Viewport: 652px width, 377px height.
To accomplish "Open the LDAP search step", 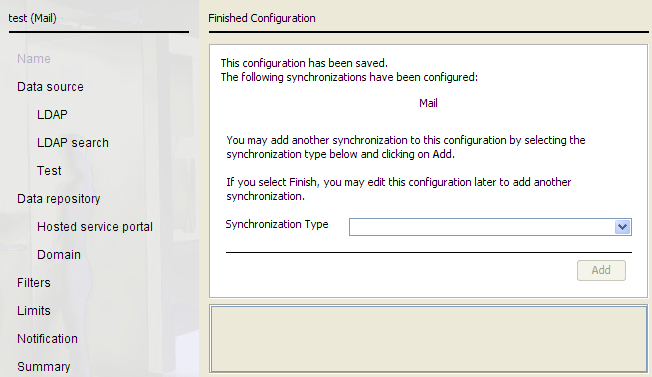I will [73, 143].
